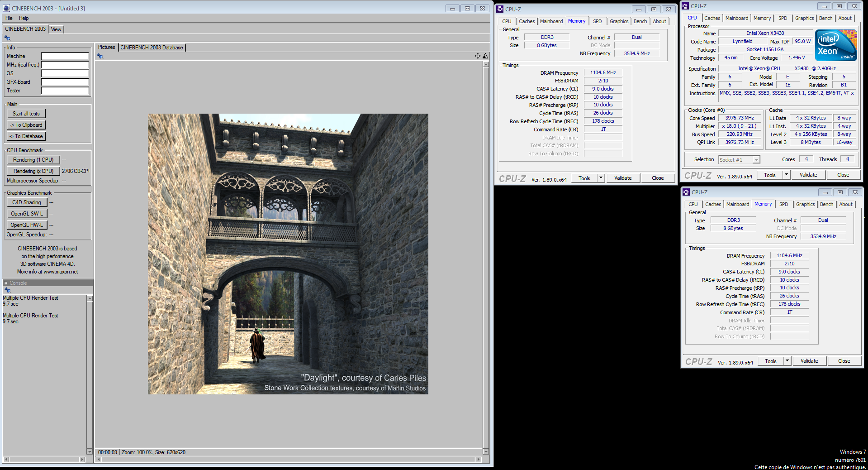Click the Multiplier x 18.0 (9 - 21) value
This screenshot has height=470, width=868.
(740, 126)
